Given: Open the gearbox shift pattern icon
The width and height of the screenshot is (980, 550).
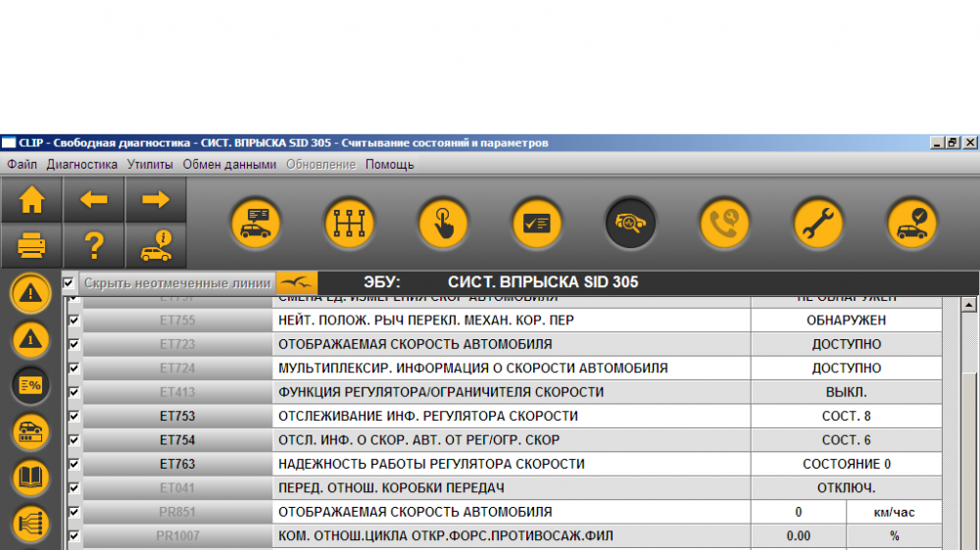Looking at the screenshot, I should pyautogui.click(x=350, y=224).
